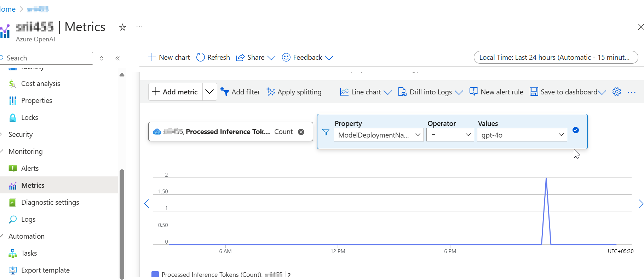This screenshot has height=280, width=644.
Task: Expand the Security section
Action: [x=21, y=134]
